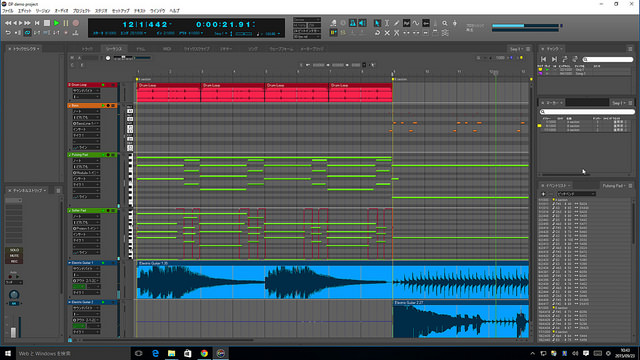Open the トラックセレクタ panel dropdown
Viewport: 640px width, 360px height.
[x=26, y=49]
